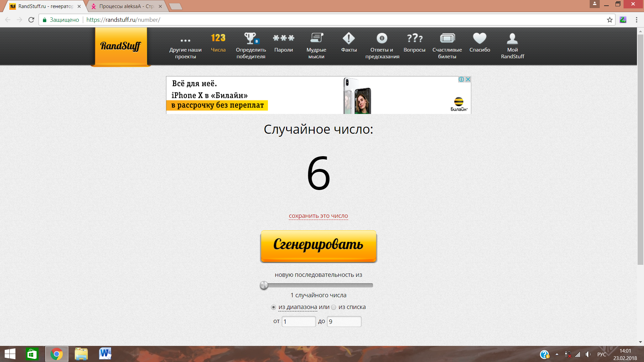Image resolution: width=644 pixels, height=362 pixels.
Task: Click the random numbers count slider handle
Action: point(264,285)
